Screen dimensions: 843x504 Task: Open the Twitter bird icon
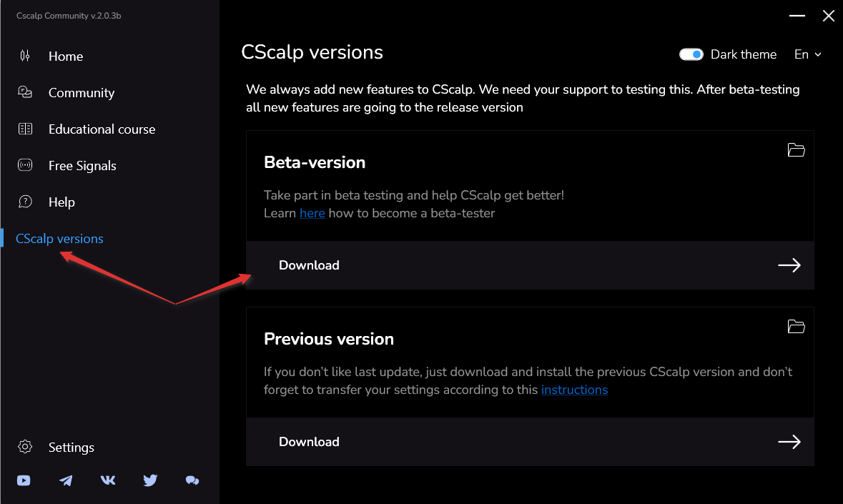150,480
